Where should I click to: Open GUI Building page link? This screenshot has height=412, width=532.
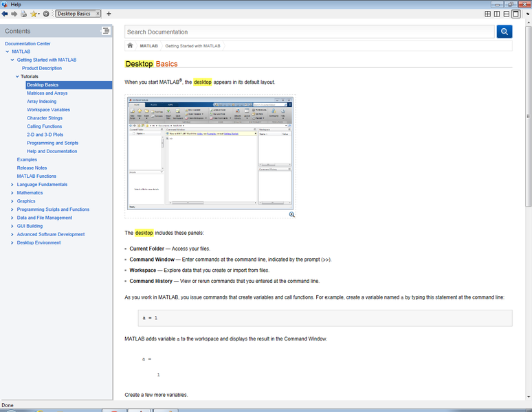click(x=30, y=226)
